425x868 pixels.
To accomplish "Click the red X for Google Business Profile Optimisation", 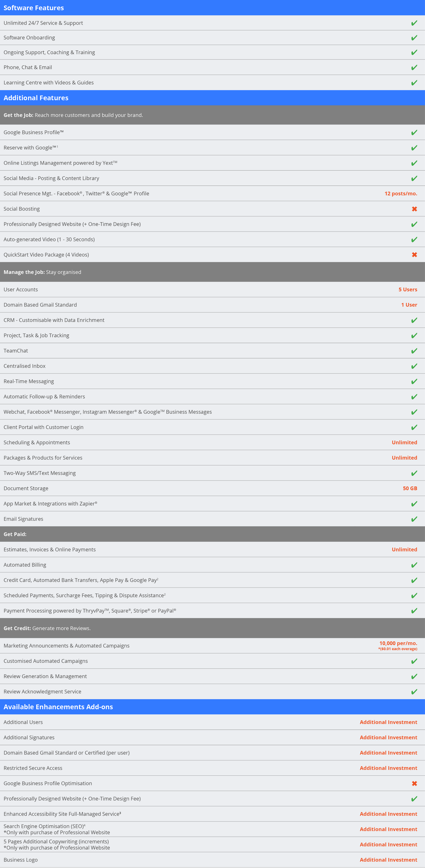I will [414, 783].
